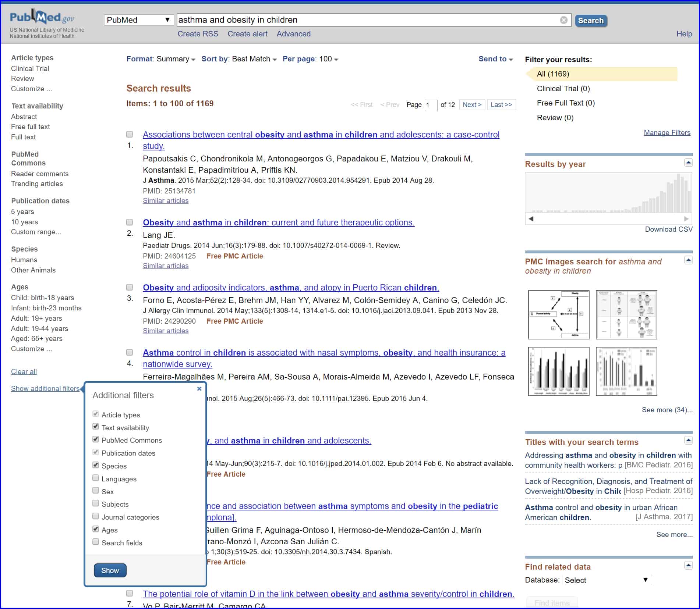Click a bar in the Results by year chart
The height and width of the screenshot is (609, 700).
678,193
